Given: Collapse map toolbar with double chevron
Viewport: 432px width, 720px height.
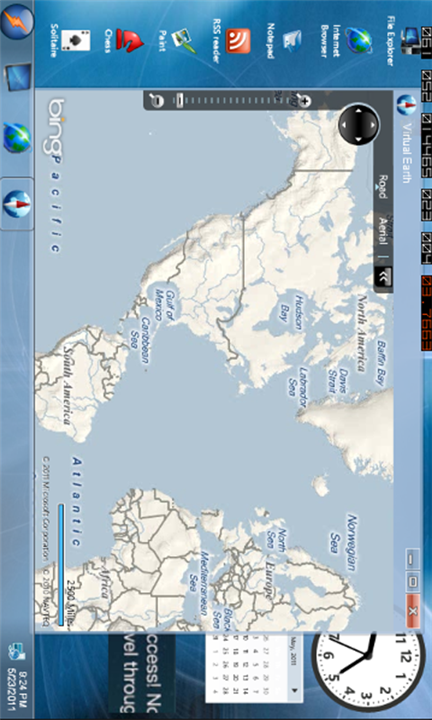Looking at the screenshot, I should [x=383, y=276].
